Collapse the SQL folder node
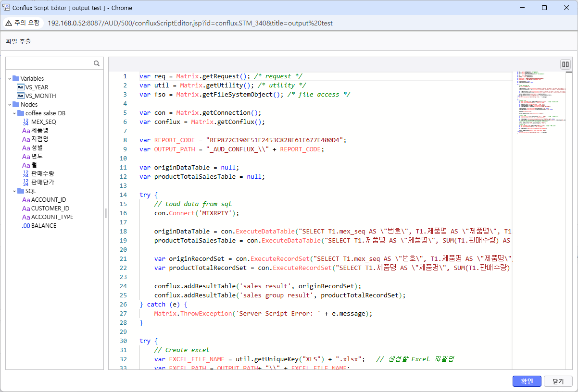 pos(14,191)
